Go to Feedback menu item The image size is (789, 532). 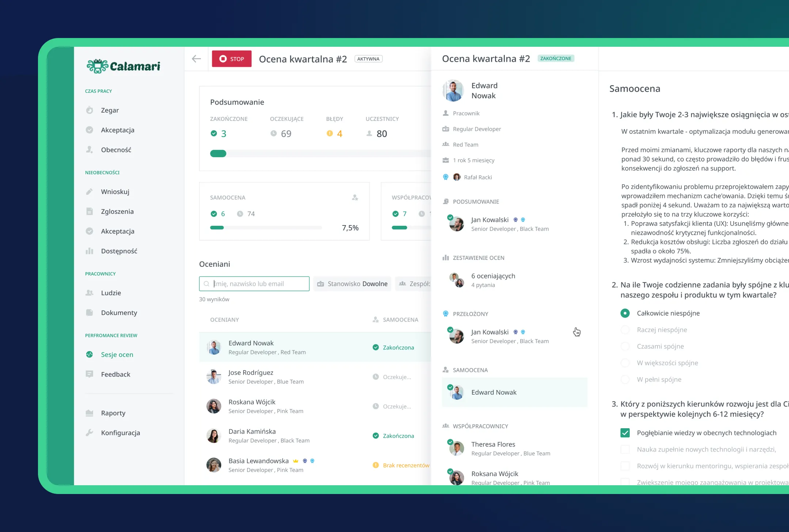pyautogui.click(x=115, y=375)
